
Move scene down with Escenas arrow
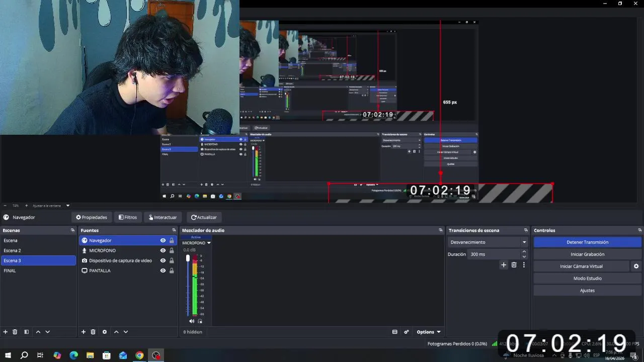(x=48, y=332)
